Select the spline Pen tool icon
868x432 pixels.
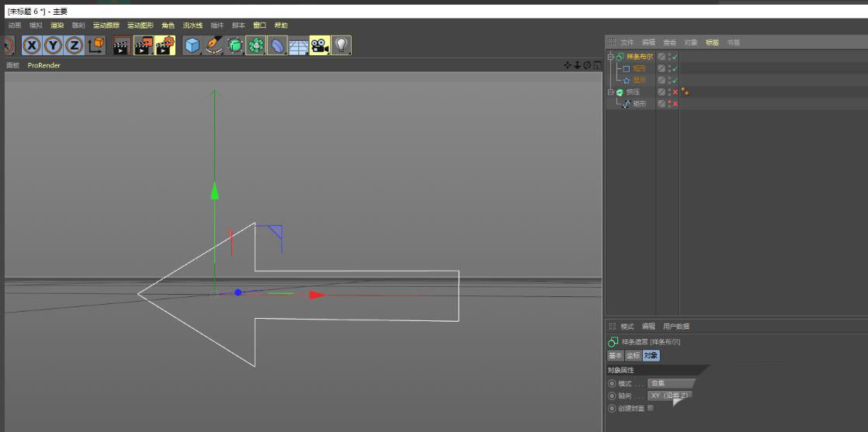214,46
